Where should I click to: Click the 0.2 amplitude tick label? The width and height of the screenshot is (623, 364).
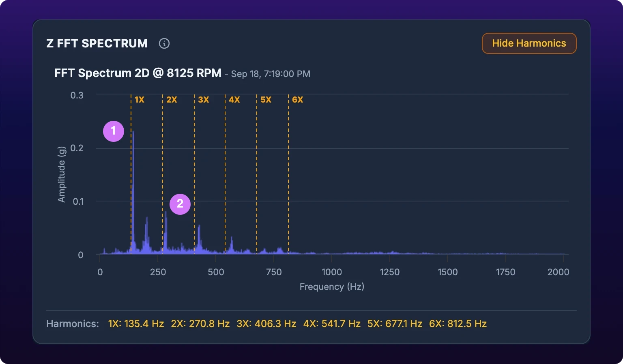point(77,148)
